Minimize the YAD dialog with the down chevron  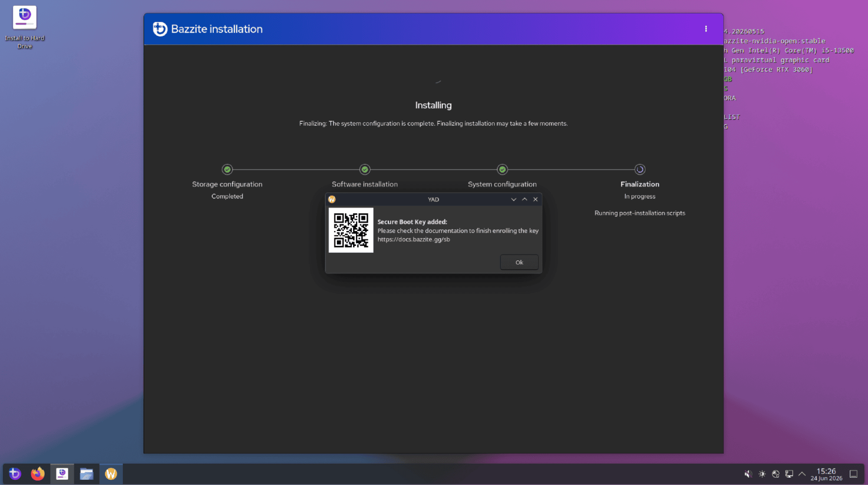click(x=514, y=199)
